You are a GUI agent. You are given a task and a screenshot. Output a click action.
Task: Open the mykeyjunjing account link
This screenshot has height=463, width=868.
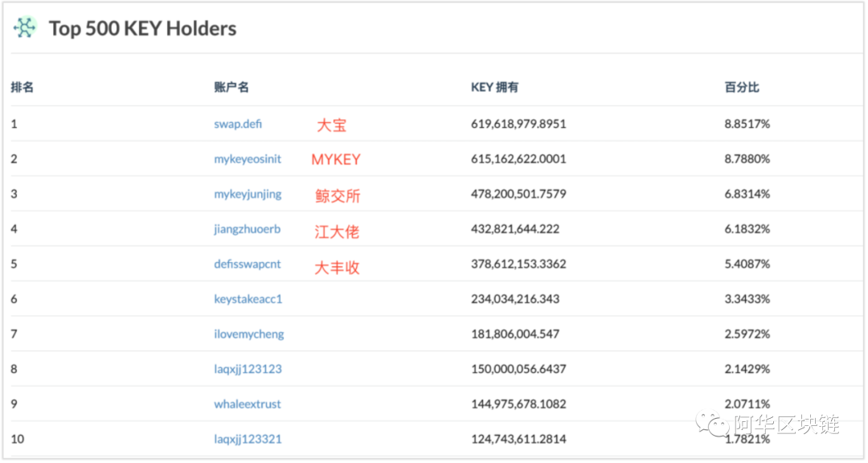tap(248, 194)
